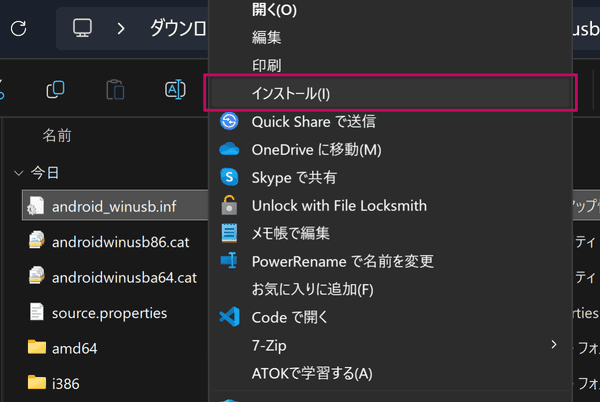Click the This PC monitor icon in address bar
This screenshot has width=600, height=402.
click(82, 28)
